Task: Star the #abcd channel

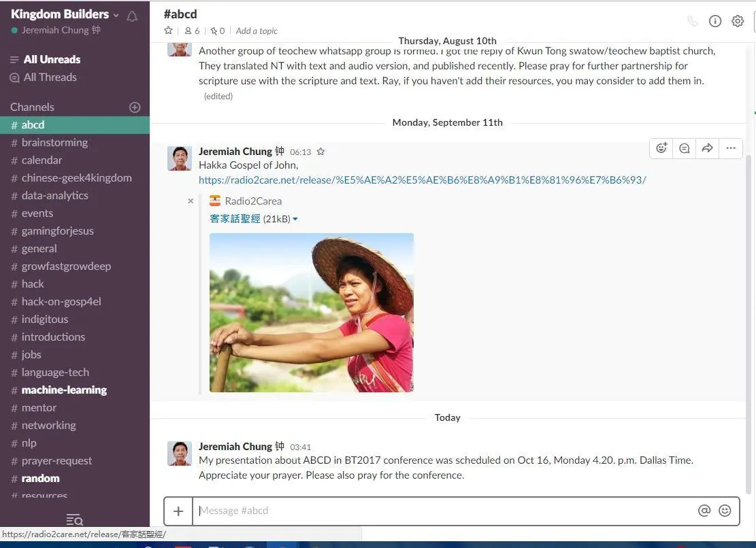Action: coord(169,31)
